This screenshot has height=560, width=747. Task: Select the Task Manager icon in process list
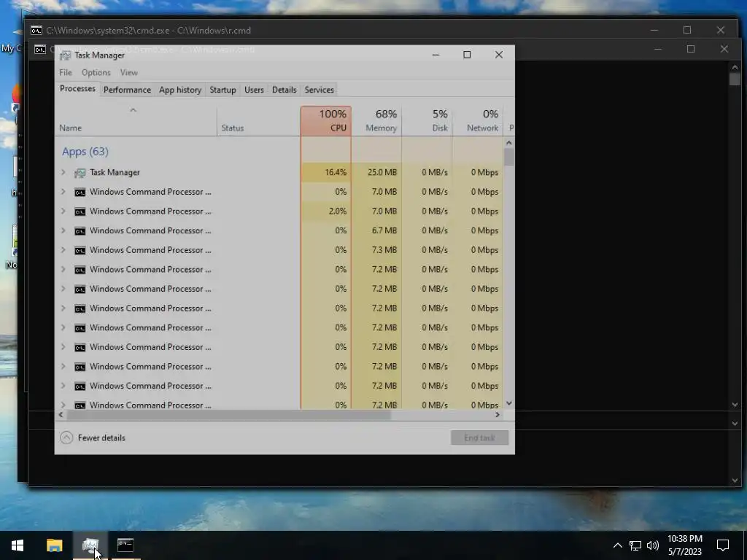(x=80, y=172)
